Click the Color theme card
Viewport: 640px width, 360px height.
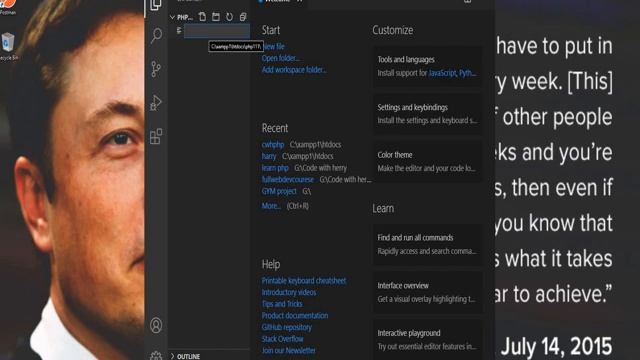[427, 162]
